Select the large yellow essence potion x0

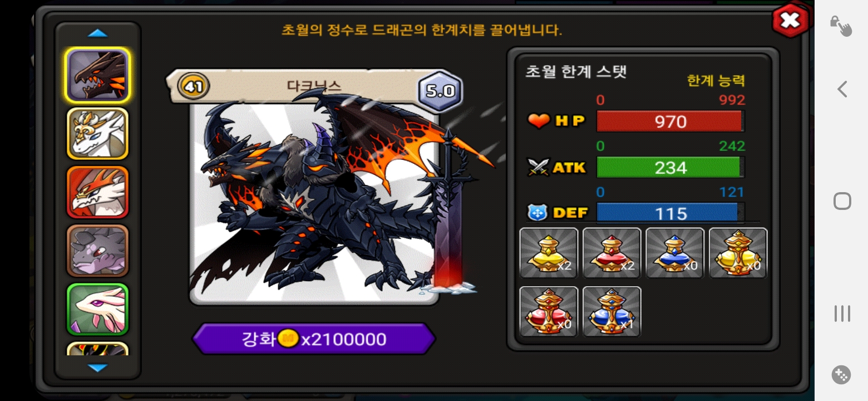pyautogui.click(x=738, y=253)
